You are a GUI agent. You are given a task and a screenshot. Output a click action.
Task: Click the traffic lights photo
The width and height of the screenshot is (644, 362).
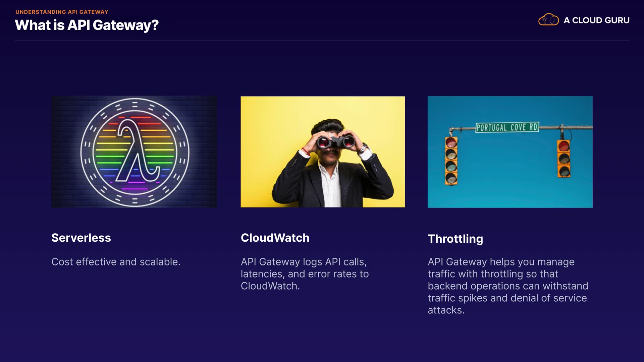pos(510,152)
